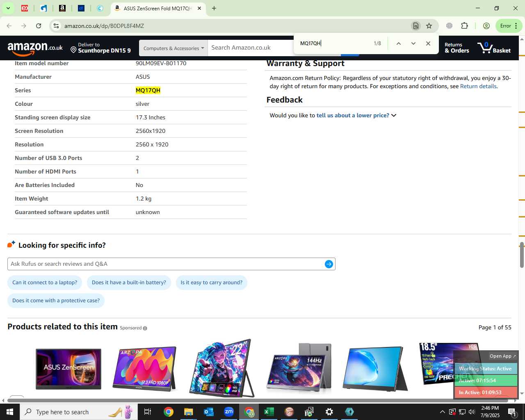
Task: Click the Ask Rufus search box
Action: click(x=166, y=264)
